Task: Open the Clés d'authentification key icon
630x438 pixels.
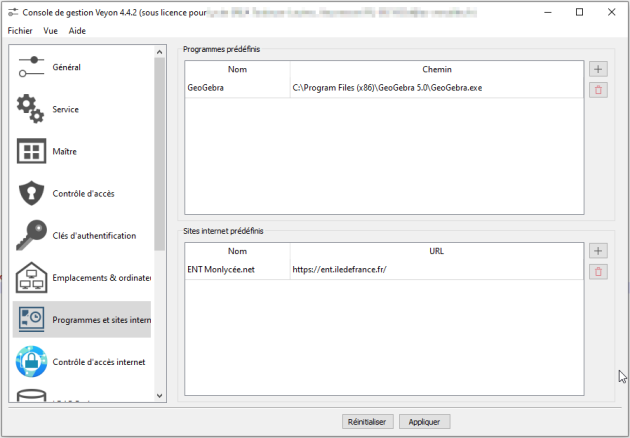Action: [31, 235]
